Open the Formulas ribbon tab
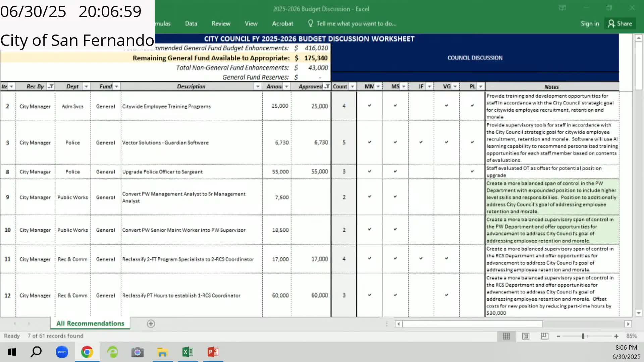The image size is (644, 362). [163, 23]
